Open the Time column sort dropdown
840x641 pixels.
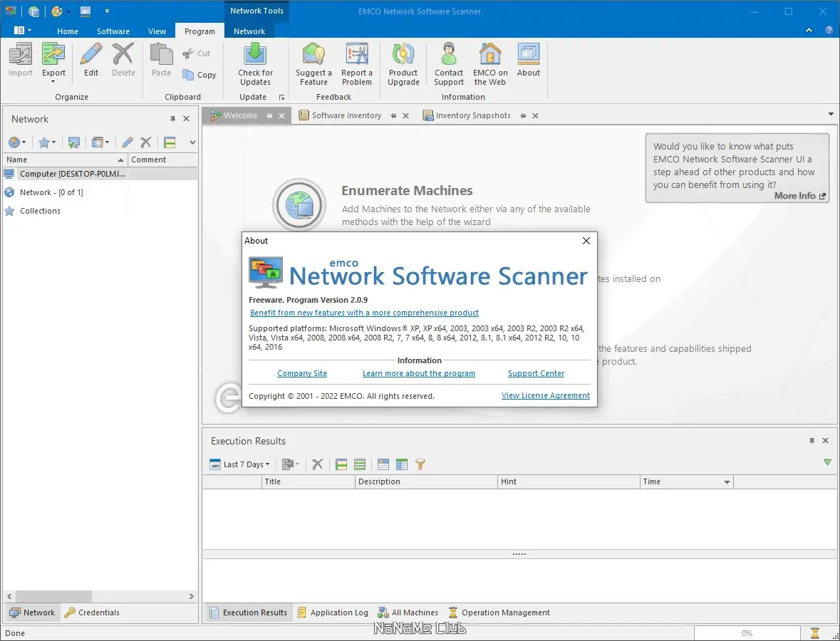(x=727, y=482)
